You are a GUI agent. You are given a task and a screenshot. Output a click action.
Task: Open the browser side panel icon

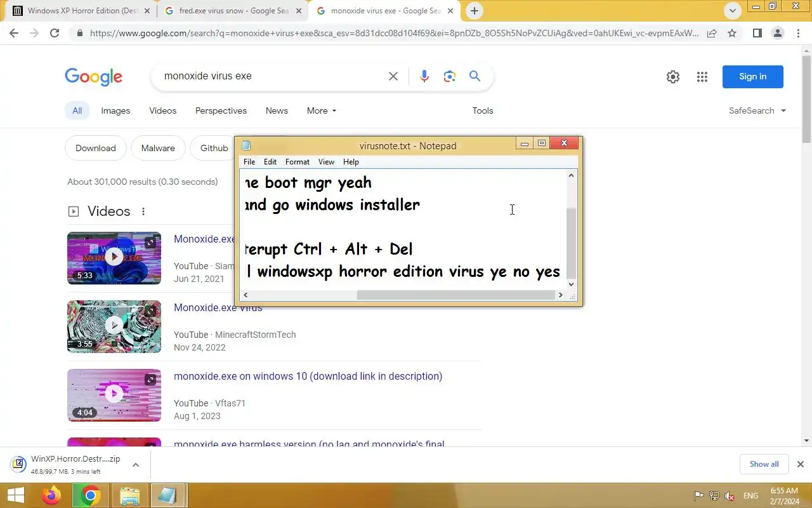(757, 33)
